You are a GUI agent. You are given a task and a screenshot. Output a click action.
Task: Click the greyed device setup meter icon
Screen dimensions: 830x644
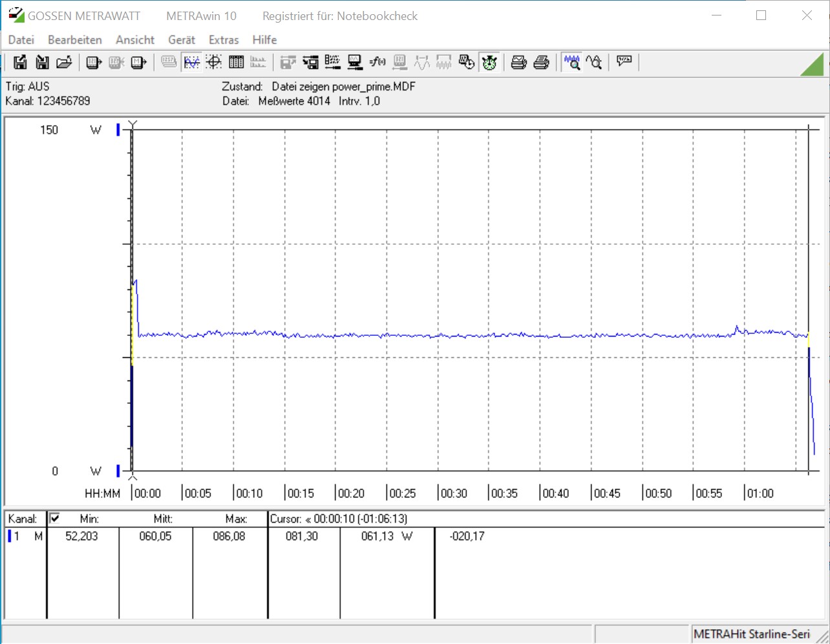(x=399, y=62)
